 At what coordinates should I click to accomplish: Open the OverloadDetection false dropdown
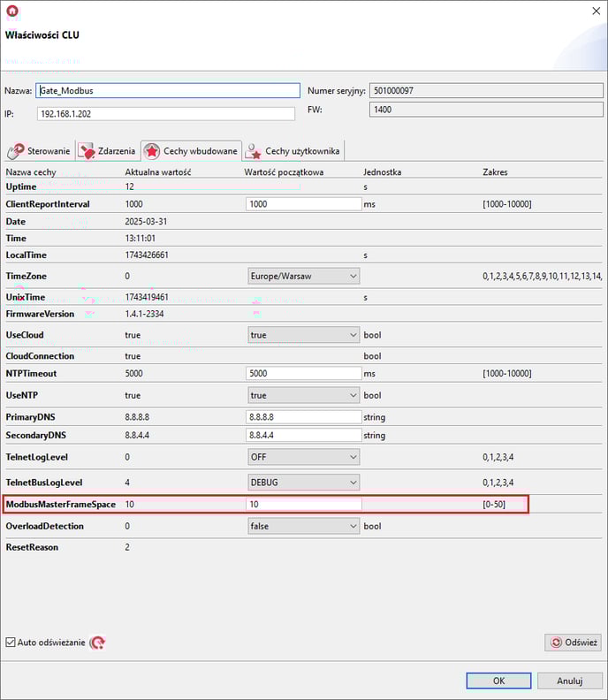[303, 526]
